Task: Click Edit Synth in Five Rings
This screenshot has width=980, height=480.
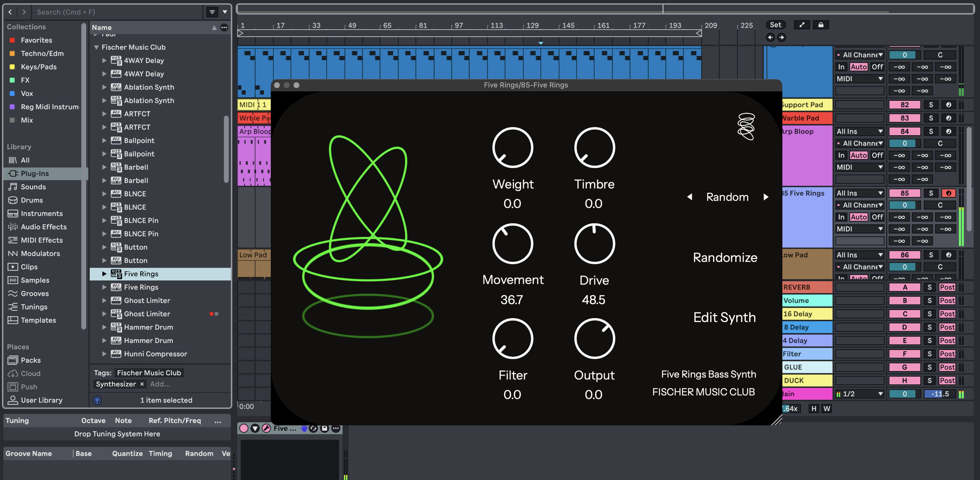Action: coord(724,317)
